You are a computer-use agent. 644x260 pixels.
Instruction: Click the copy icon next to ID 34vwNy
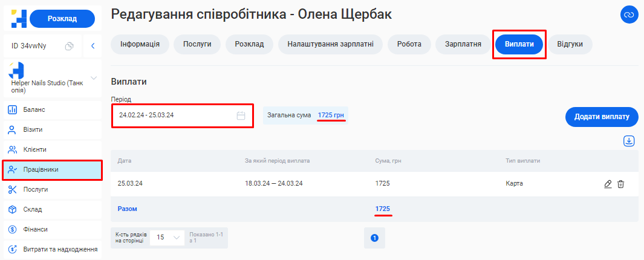click(70, 46)
